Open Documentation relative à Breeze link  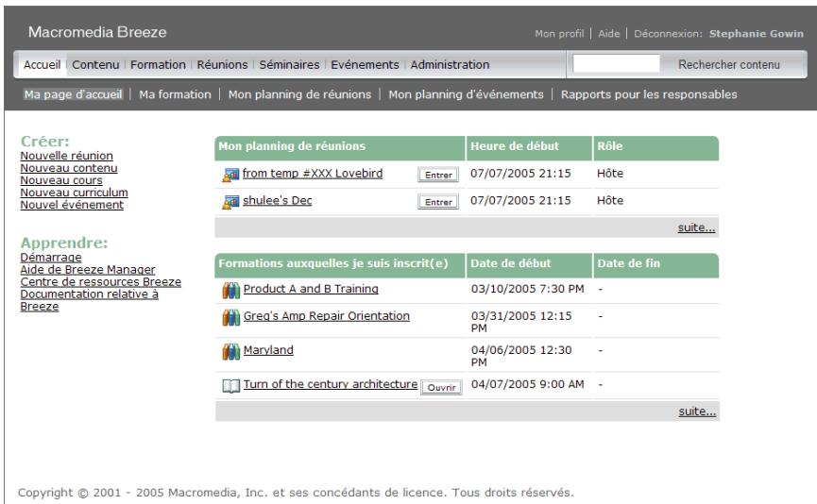89,300
